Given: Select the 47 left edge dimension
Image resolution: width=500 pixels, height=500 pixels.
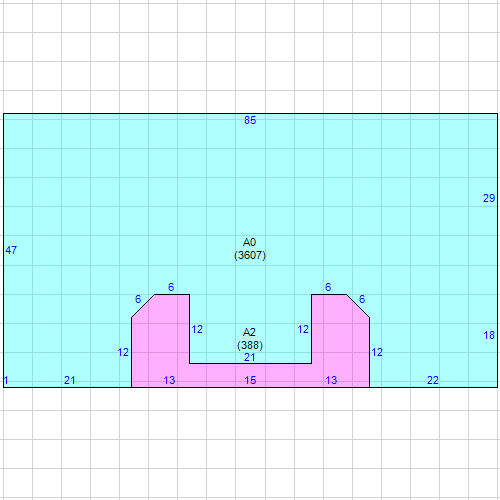Looking at the screenshot, I should click(11, 250).
